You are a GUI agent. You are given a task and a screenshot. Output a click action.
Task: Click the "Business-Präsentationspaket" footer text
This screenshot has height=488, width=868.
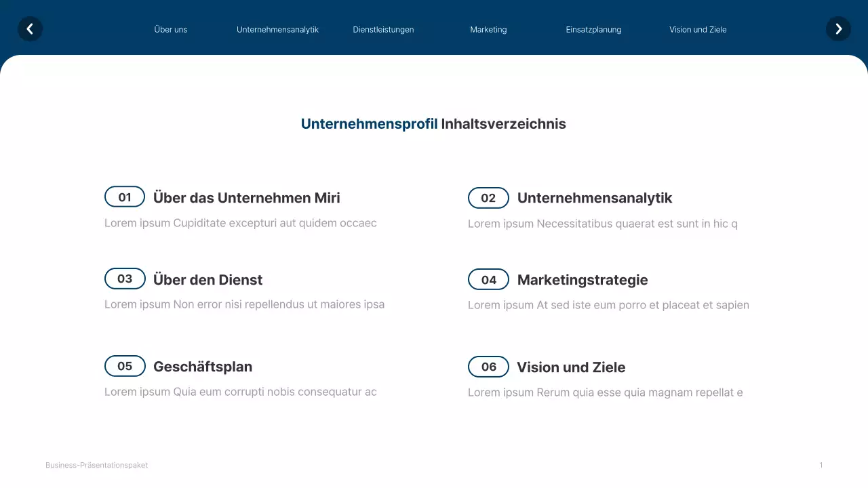[x=96, y=465]
